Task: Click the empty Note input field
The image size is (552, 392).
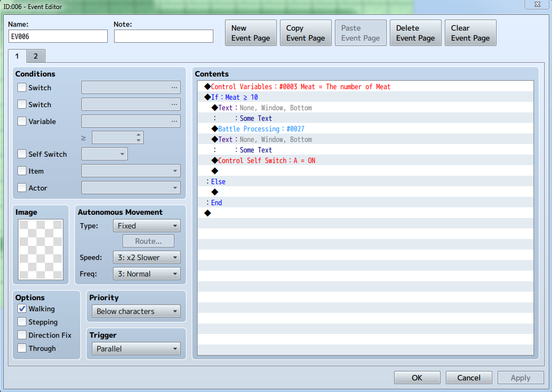Action: pos(164,36)
